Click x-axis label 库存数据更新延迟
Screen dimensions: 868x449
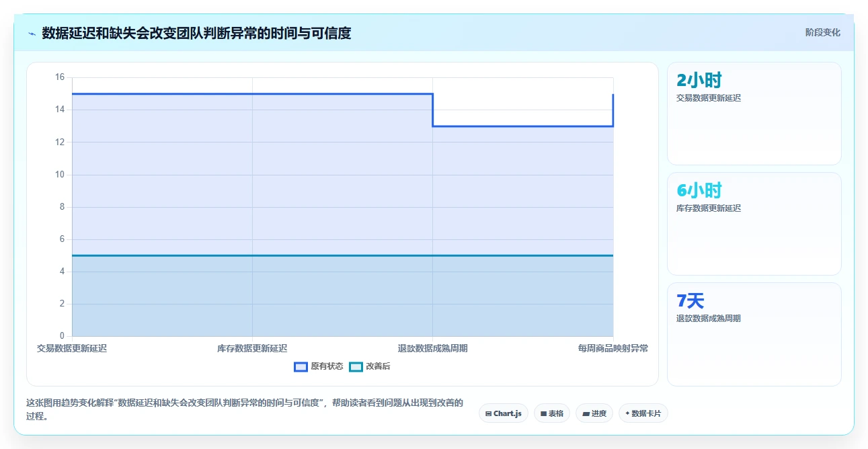point(252,348)
